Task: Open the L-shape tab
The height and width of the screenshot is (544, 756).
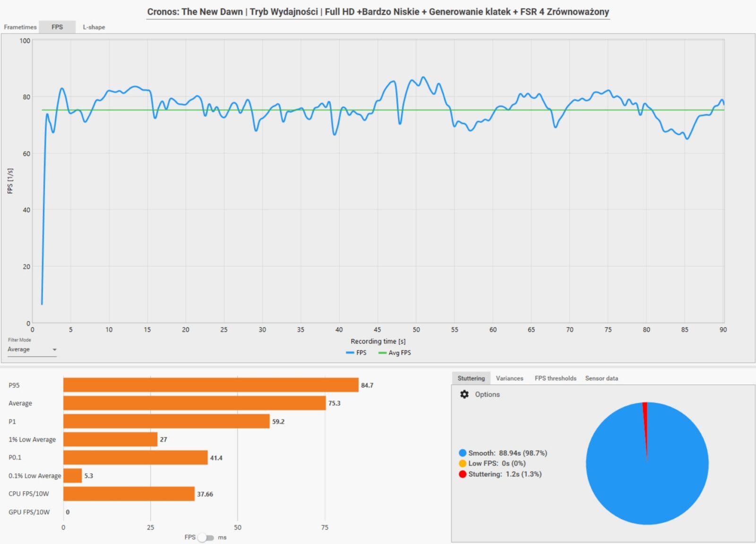Action: [x=94, y=27]
